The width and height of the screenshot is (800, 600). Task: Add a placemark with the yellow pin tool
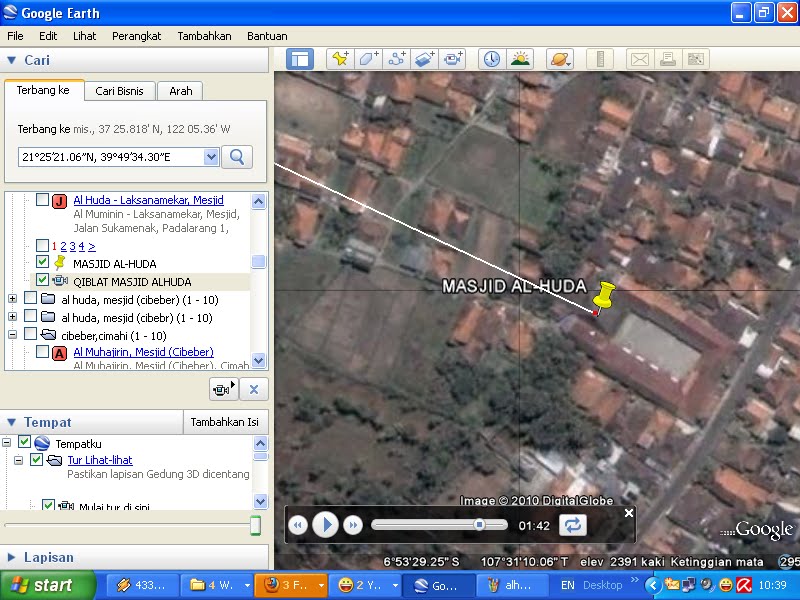point(340,59)
